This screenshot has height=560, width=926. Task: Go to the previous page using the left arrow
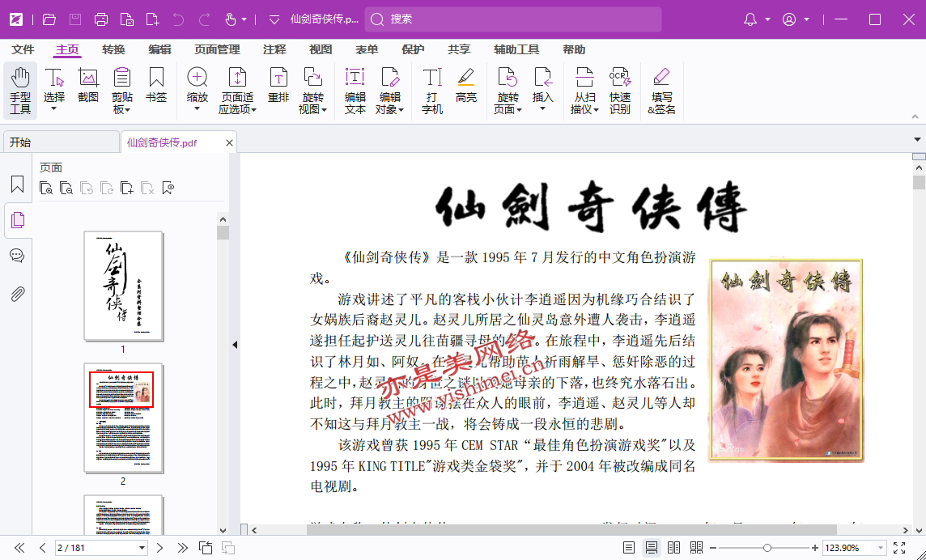tap(43, 548)
